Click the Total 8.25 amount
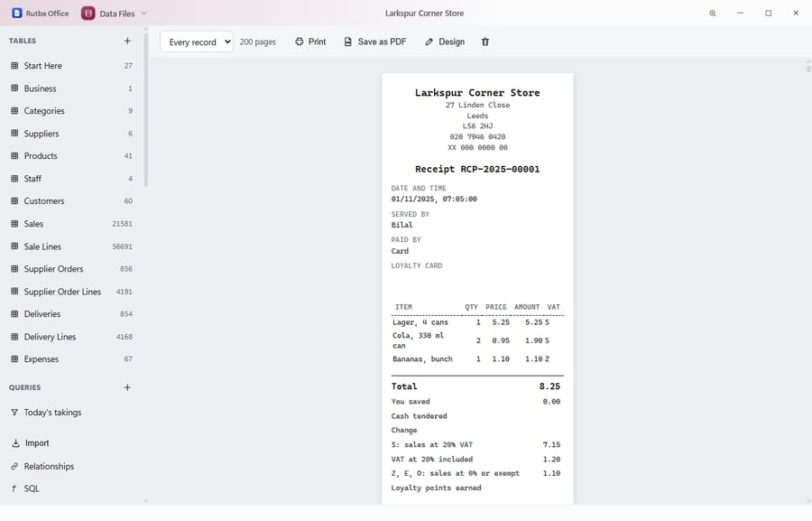This screenshot has width=812, height=521. click(549, 386)
